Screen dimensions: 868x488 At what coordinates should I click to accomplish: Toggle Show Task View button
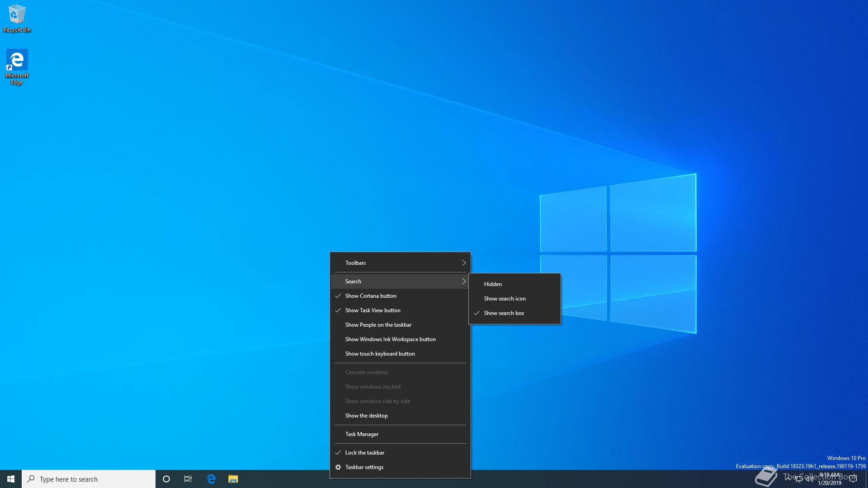[x=400, y=310]
